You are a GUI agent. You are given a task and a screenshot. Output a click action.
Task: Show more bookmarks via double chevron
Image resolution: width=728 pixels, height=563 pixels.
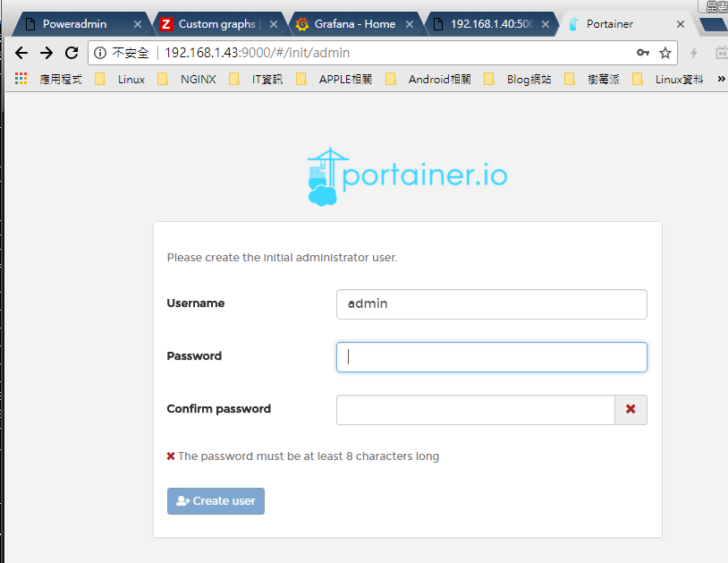pyautogui.click(x=721, y=79)
